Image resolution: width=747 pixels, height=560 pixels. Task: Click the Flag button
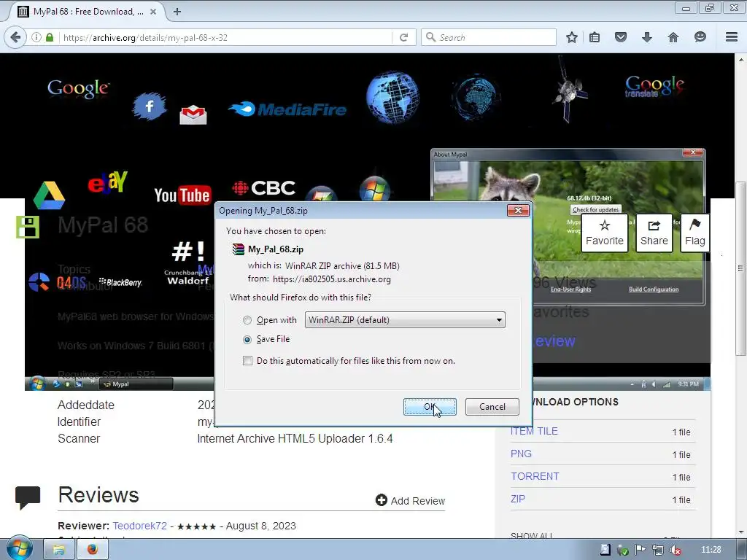695,233
